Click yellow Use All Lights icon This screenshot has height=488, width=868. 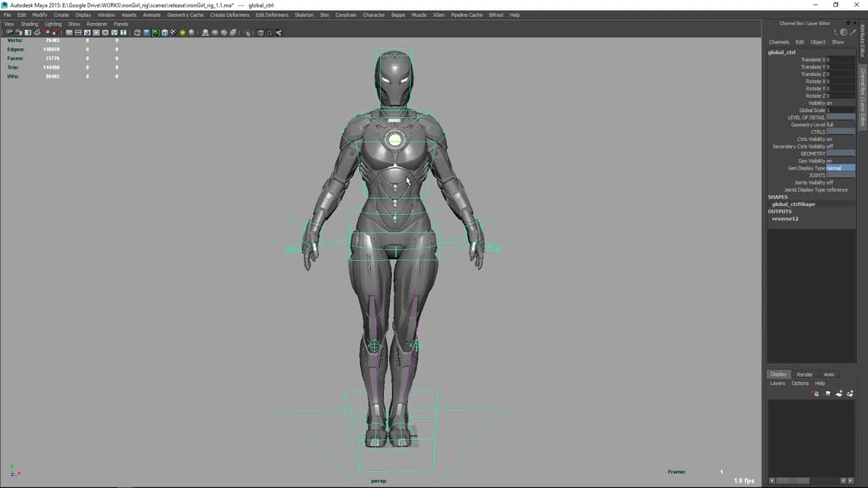182,33
